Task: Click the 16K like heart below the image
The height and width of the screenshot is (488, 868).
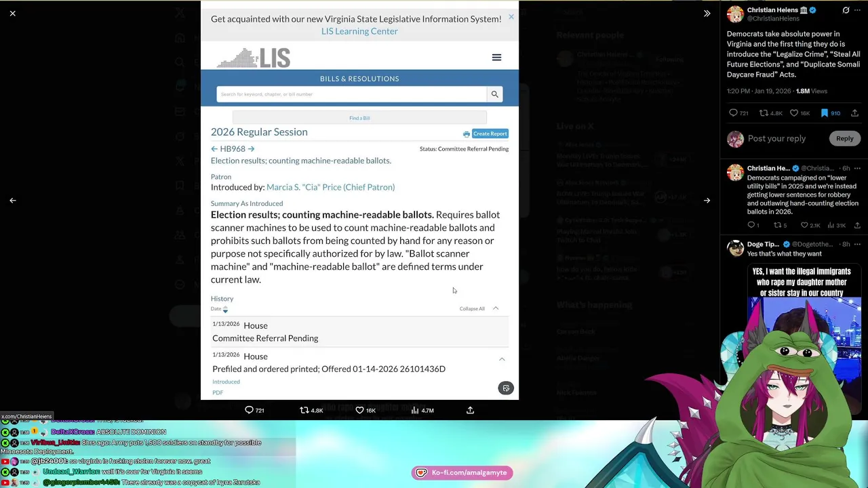Action: coord(366,410)
